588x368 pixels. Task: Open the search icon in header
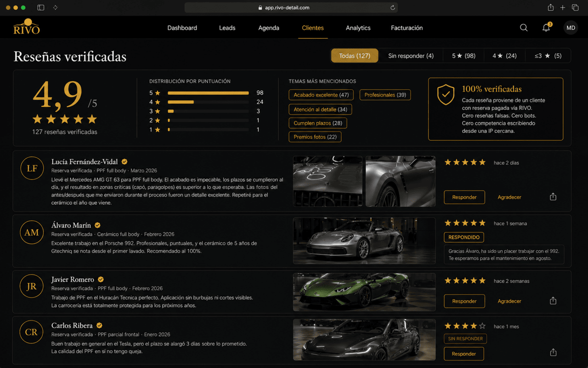point(524,28)
